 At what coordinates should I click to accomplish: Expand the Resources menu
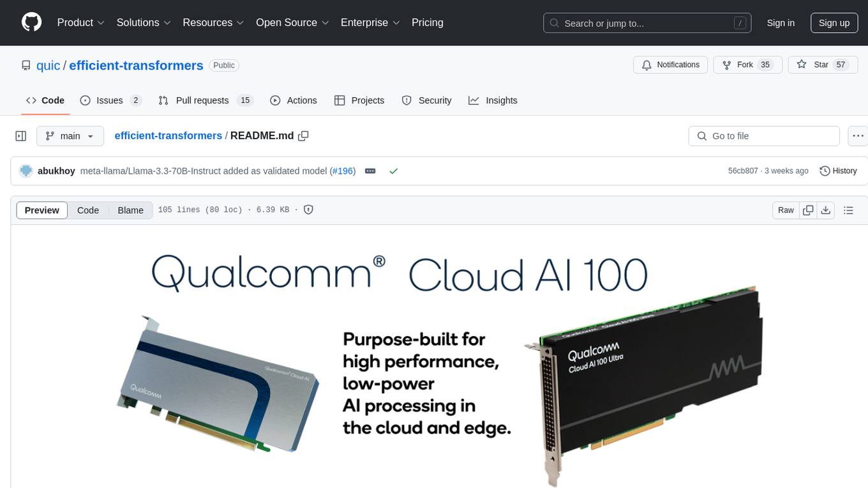pos(213,22)
